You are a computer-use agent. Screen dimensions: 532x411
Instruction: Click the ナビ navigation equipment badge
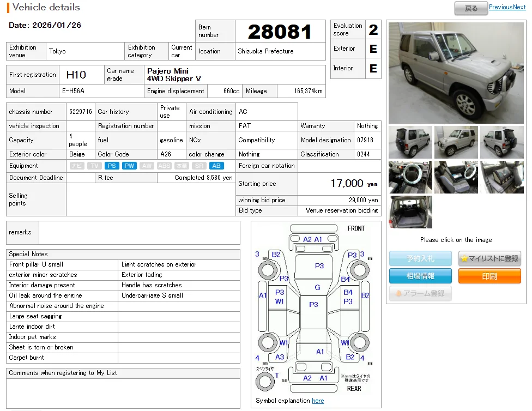tap(77, 166)
